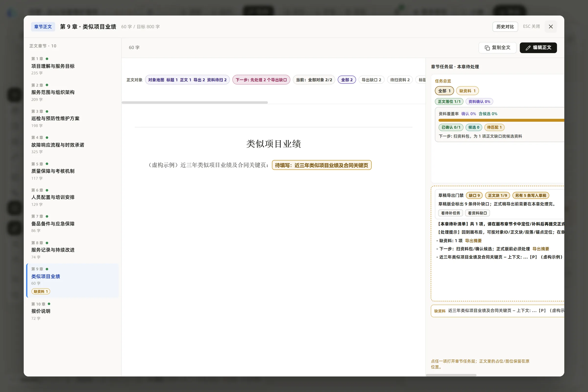Screen dimensions: 588x392
Task: Filter objects by 导出缺口 2
Action: [371, 80]
